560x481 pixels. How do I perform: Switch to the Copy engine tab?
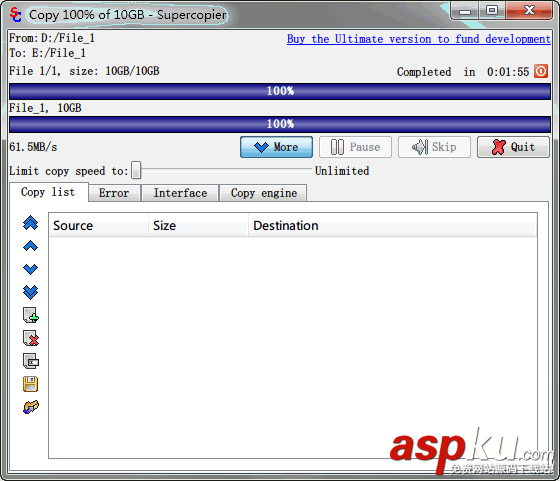tap(264, 193)
